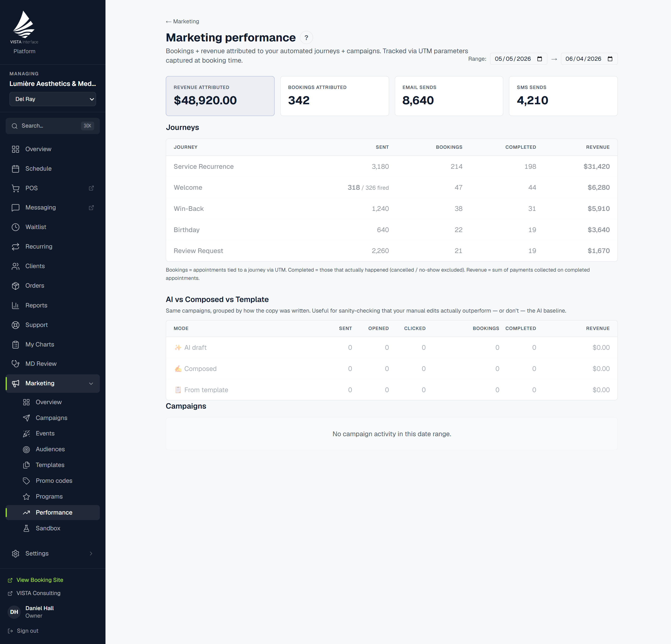Click the end date range field
Image resolution: width=671 pixels, height=644 pixels.
(589, 59)
